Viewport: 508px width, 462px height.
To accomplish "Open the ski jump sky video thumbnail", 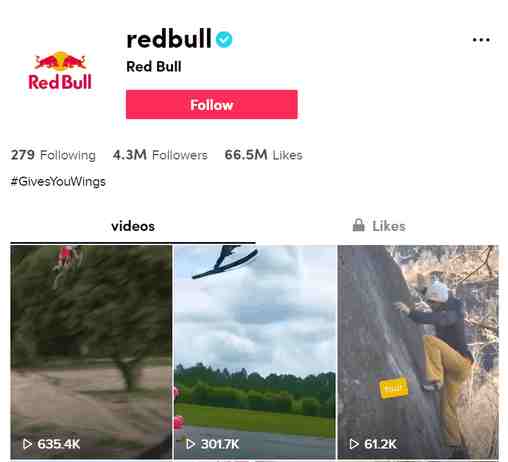I will click(x=255, y=352).
